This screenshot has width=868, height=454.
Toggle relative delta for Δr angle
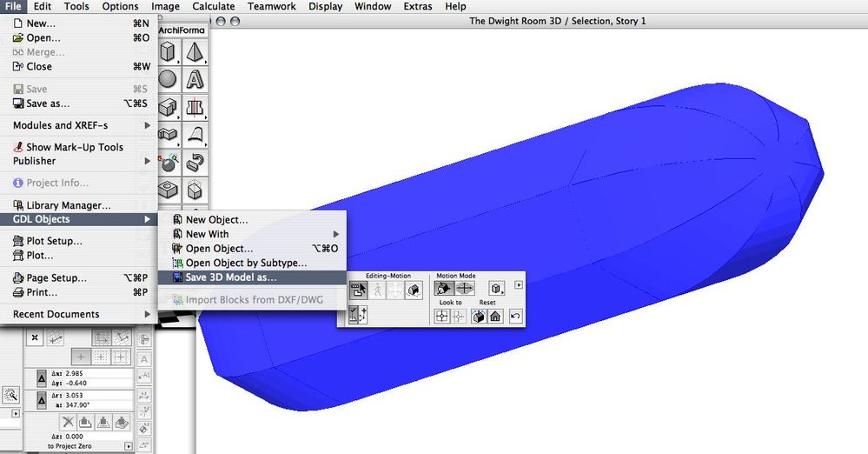[42, 400]
